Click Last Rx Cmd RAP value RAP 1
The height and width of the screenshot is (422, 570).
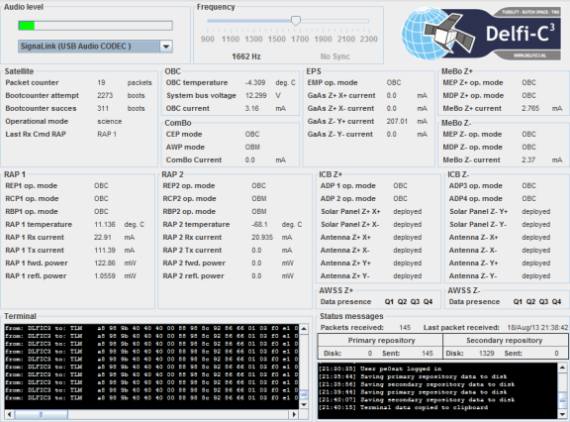107,134
